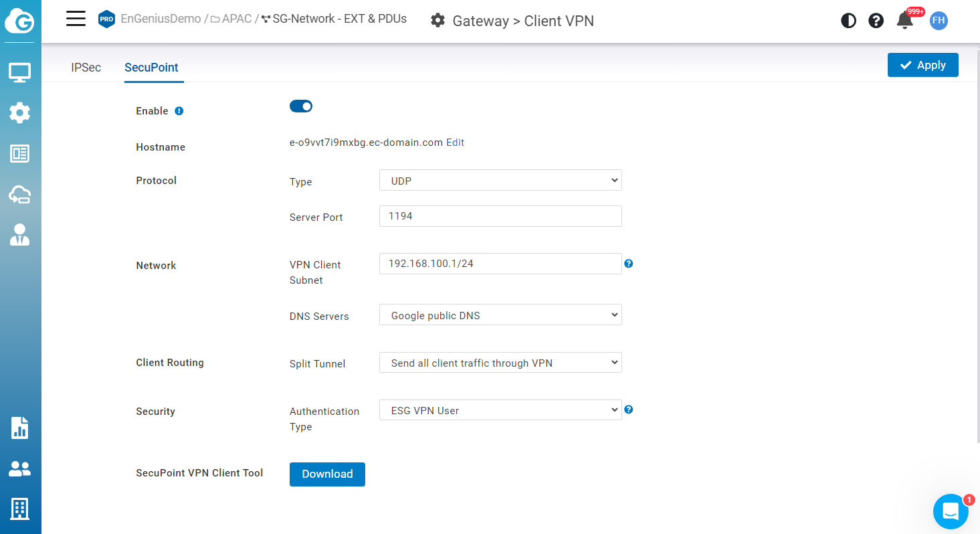Switch to the IPSec tab
This screenshot has width=980, height=534.
tap(86, 68)
